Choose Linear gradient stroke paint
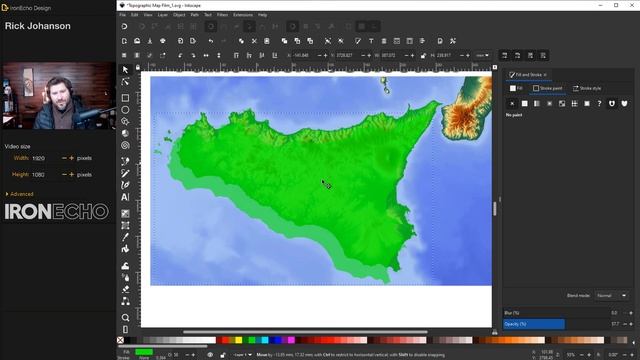This screenshot has width=640, height=360. [x=537, y=104]
